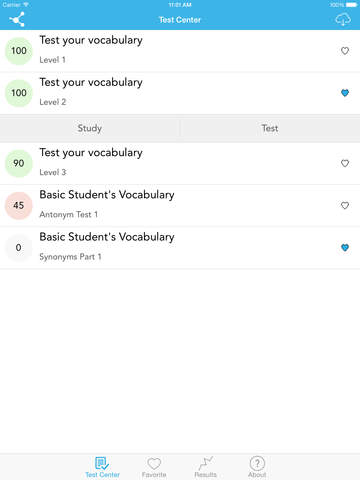
Task: Open the cloud download icon
Action: coord(343,19)
